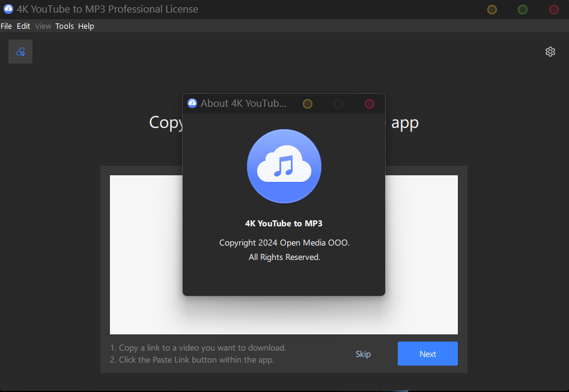569x392 pixels.
Task: Click the "Copyright 2024 Open Media OOO." text
Action: pyautogui.click(x=285, y=243)
